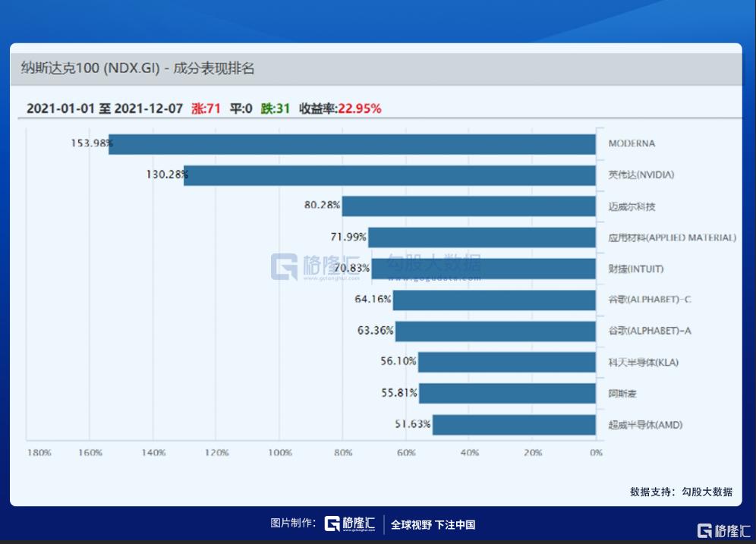Click the 科天半导体(KLA) label
This screenshot has width=756, height=544.
(643, 363)
